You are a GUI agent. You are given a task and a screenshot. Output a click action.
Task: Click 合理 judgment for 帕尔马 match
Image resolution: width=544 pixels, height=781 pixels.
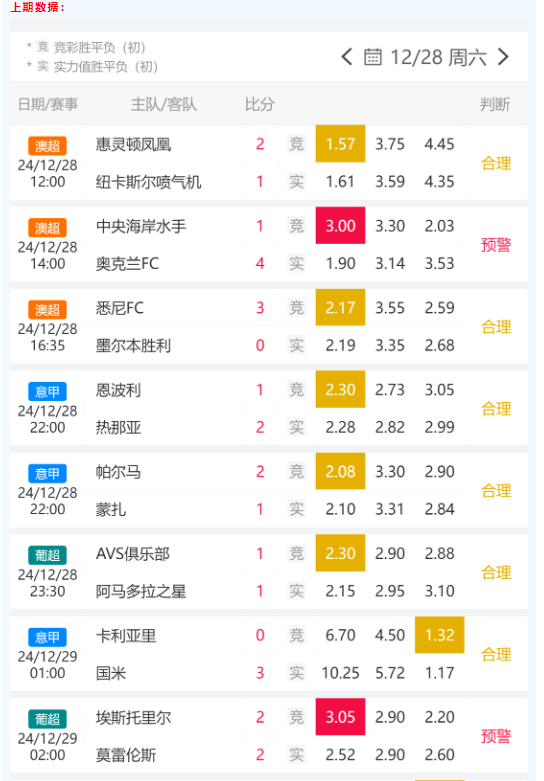[496, 491]
